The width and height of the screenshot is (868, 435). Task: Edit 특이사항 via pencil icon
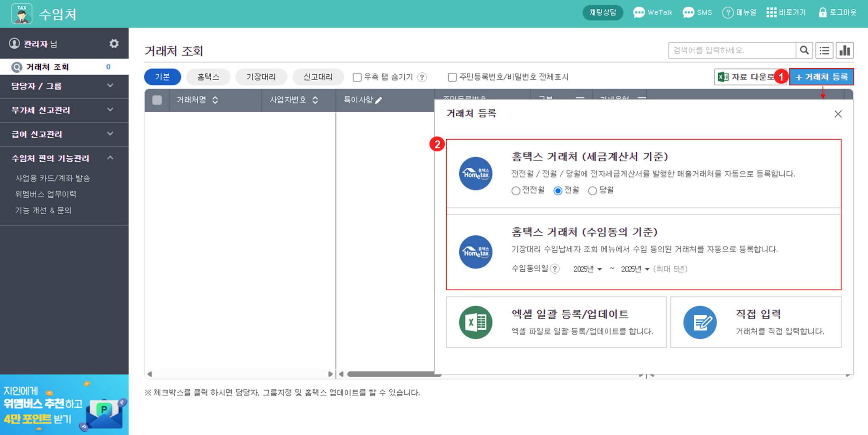click(x=379, y=100)
